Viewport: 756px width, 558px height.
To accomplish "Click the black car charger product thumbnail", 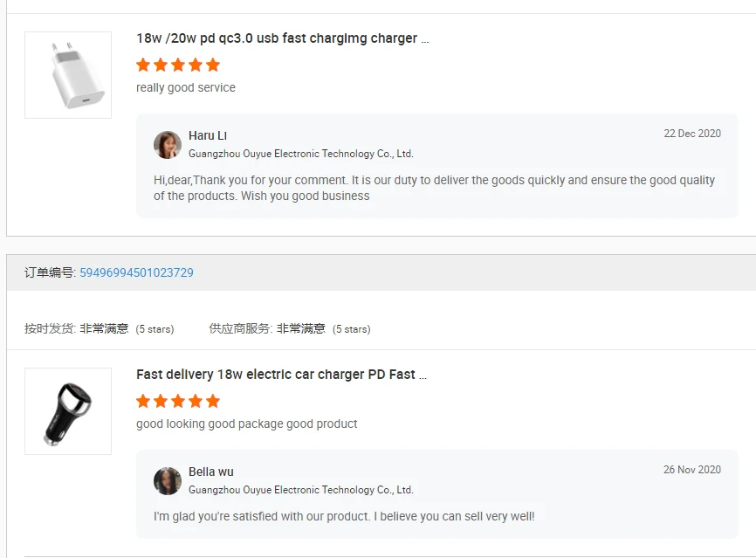I will coord(68,411).
